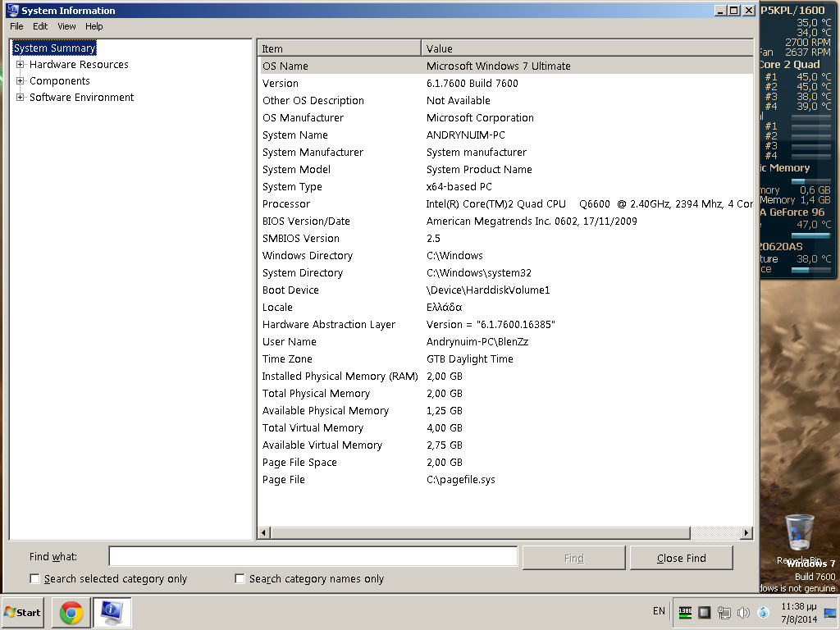Click the show desktop icon by the clock
This screenshot has height=630, width=840.
click(x=830, y=613)
